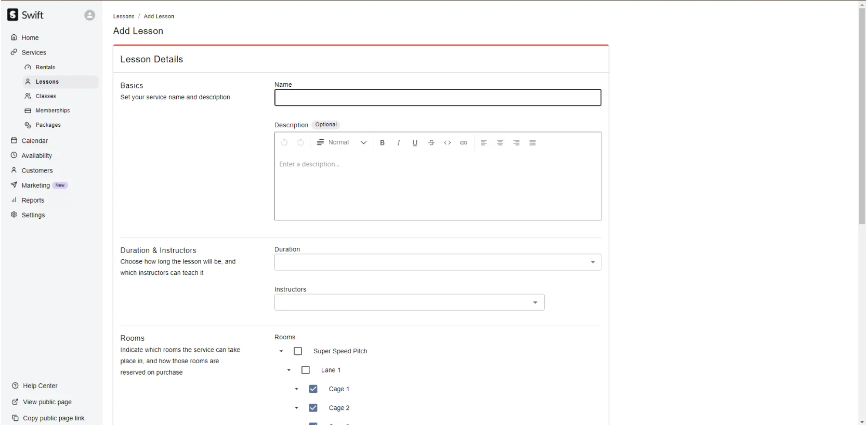Click the Lessons breadcrumb link
The width and height of the screenshot is (868, 425).
coord(124,17)
